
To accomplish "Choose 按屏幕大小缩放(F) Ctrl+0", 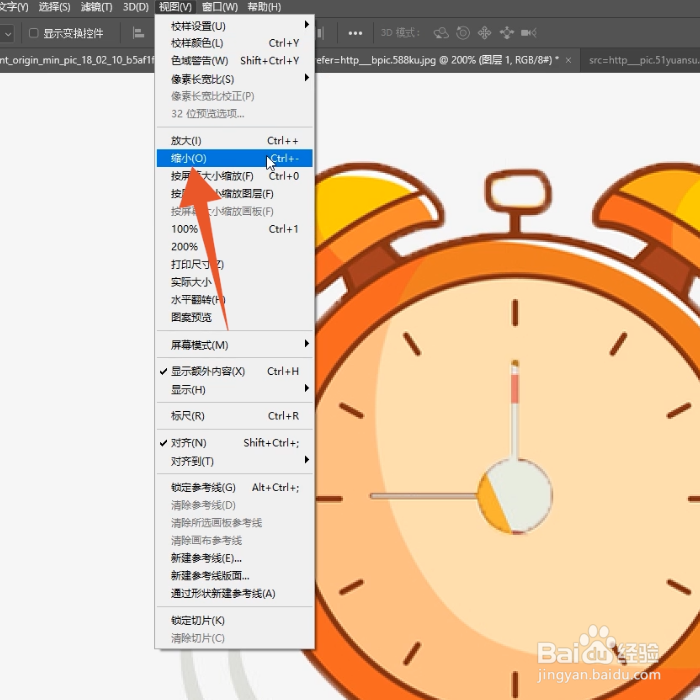I will [x=234, y=176].
